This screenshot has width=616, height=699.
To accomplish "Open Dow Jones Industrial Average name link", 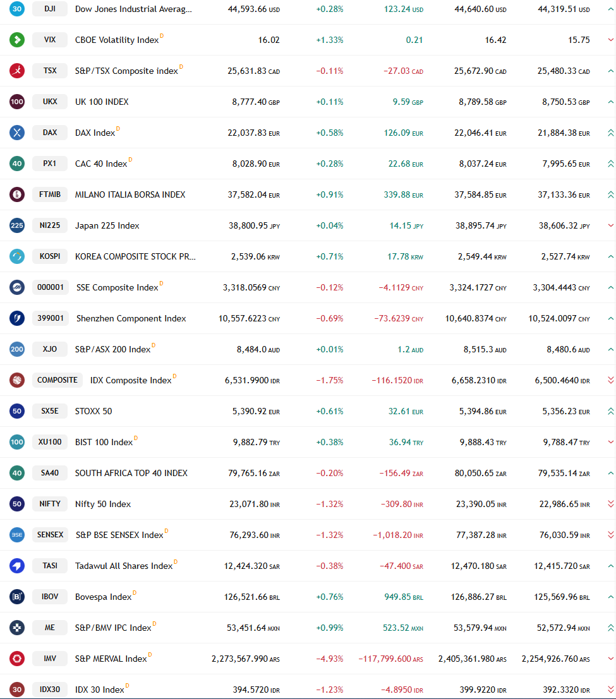I will [133, 9].
